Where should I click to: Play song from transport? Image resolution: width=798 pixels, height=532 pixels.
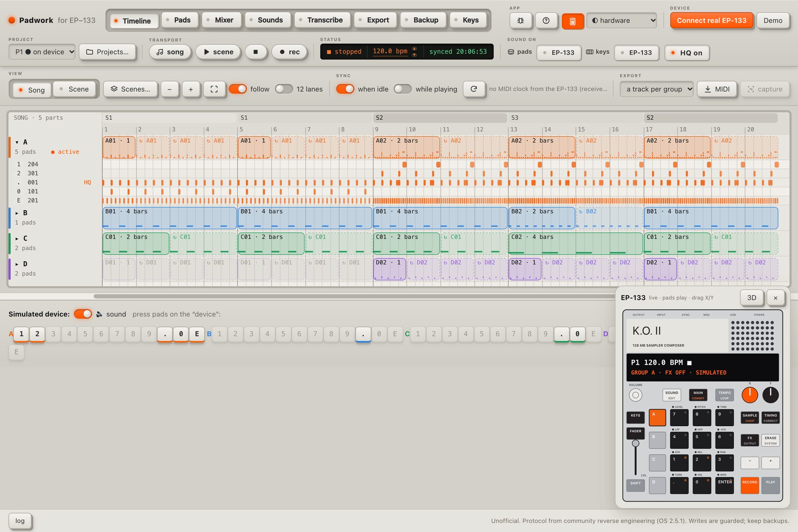coord(170,52)
